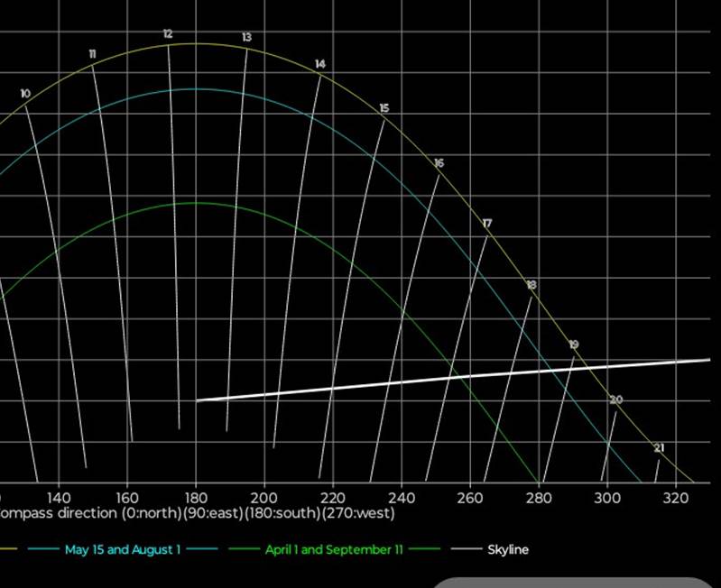Hide the Skyline series via its legend label
Screen dimensions: 721x588
tap(508, 549)
